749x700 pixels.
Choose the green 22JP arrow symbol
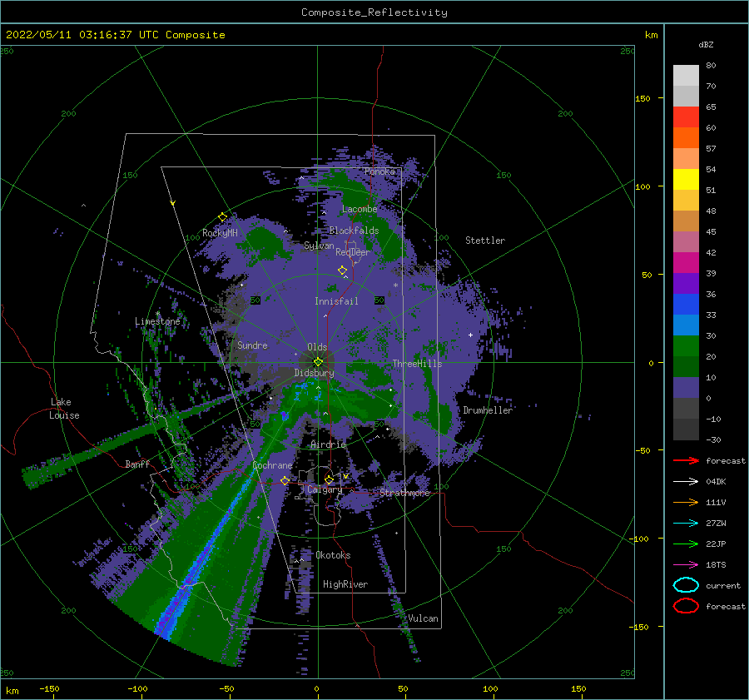click(x=686, y=544)
